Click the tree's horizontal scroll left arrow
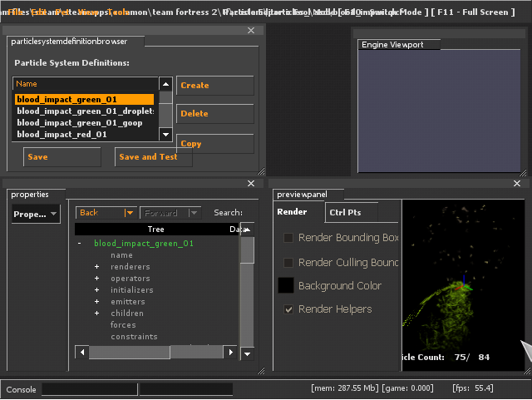532x400 pixels. pos(81,353)
